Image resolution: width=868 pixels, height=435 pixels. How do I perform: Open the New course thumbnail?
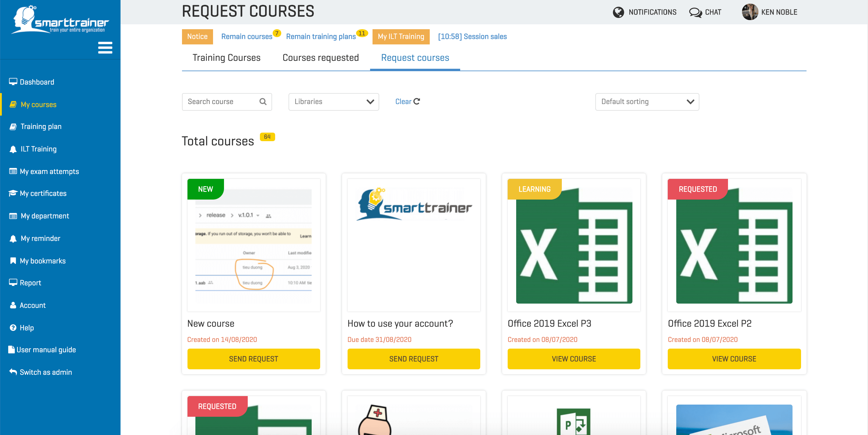pos(254,245)
